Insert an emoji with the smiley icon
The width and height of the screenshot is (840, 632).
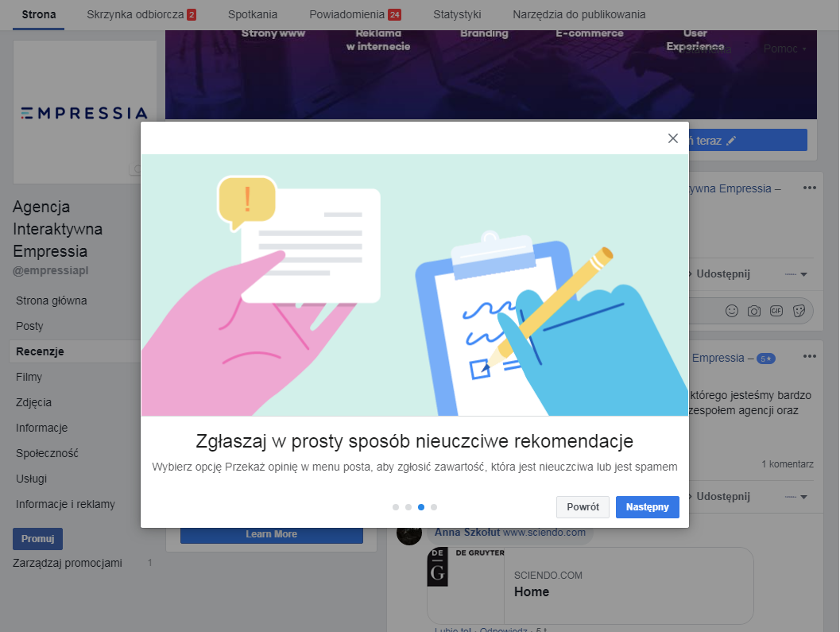click(x=732, y=311)
